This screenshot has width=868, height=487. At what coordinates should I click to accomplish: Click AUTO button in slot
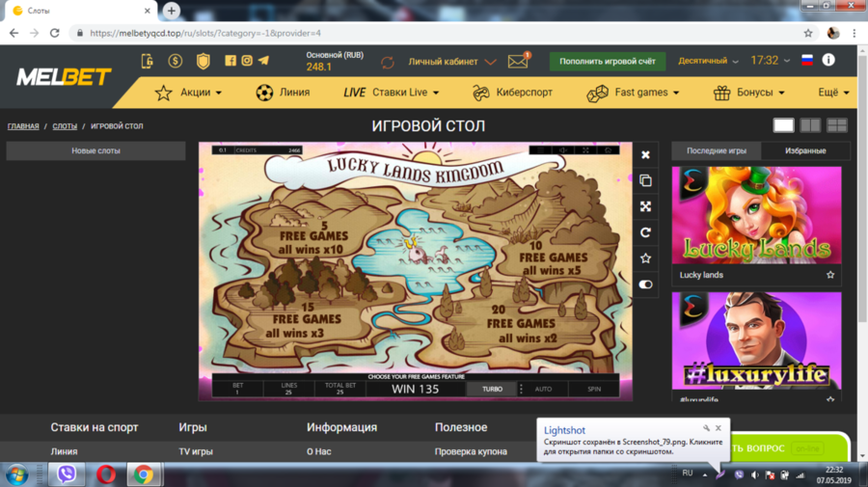543,389
